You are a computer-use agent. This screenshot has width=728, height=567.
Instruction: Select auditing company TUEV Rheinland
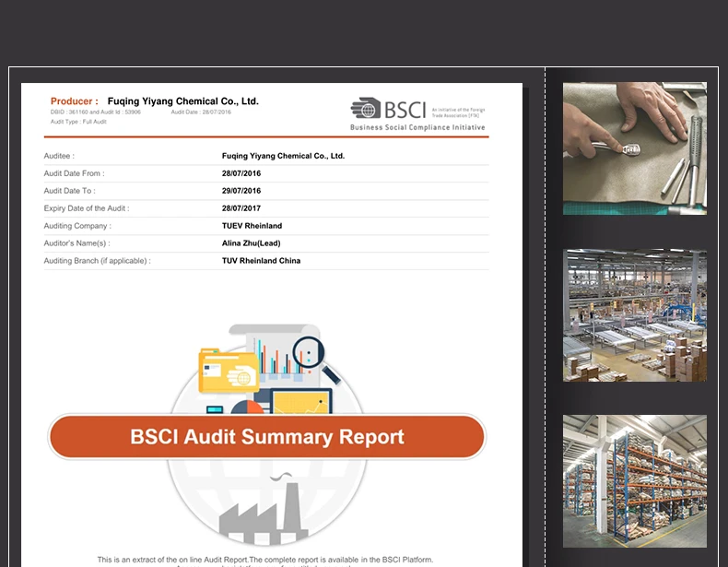pos(252,226)
